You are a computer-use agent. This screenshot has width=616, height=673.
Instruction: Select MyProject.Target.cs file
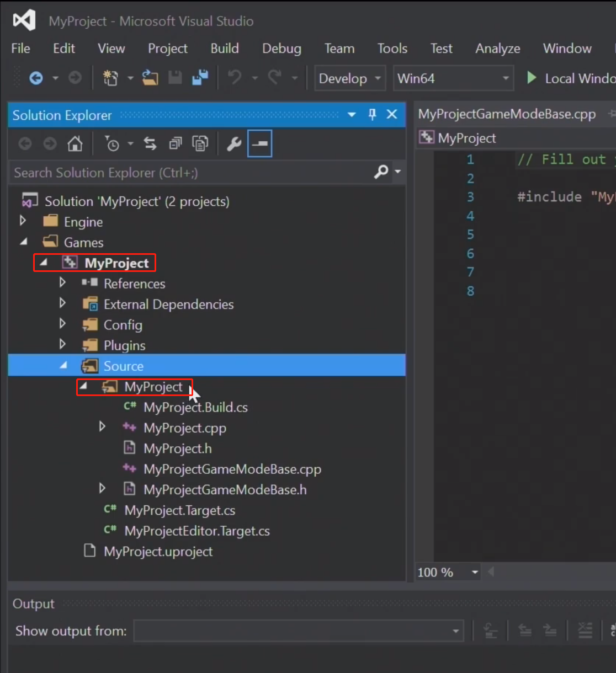coord(180,510)
